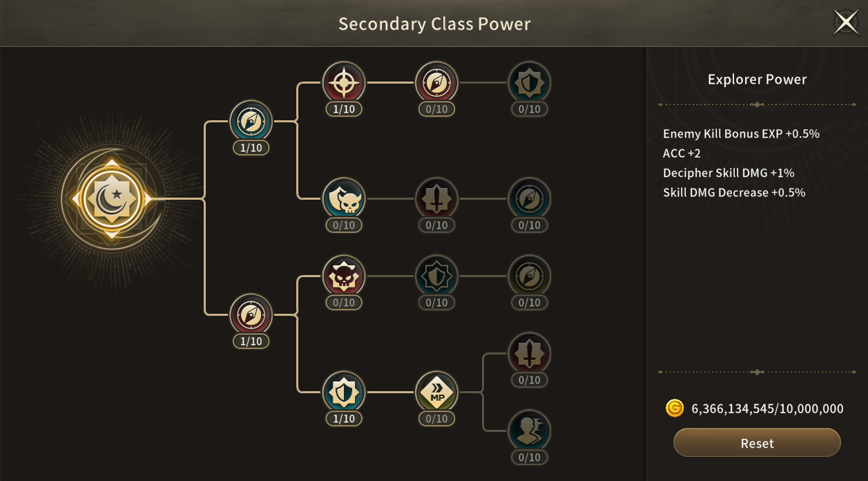The image size is (868, 481).
Task: Click the silhouette head profile node
Action: pyautogui.click(x=529, y=431)
